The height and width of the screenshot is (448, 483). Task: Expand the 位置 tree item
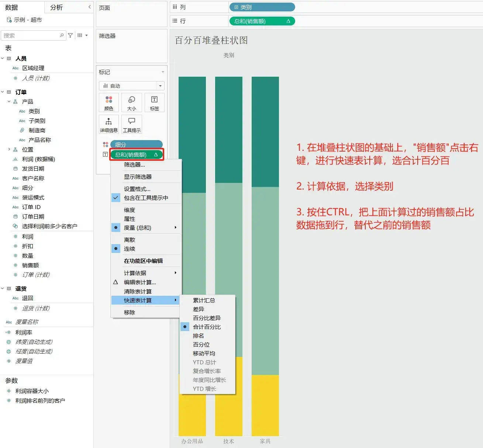(9, 149)
